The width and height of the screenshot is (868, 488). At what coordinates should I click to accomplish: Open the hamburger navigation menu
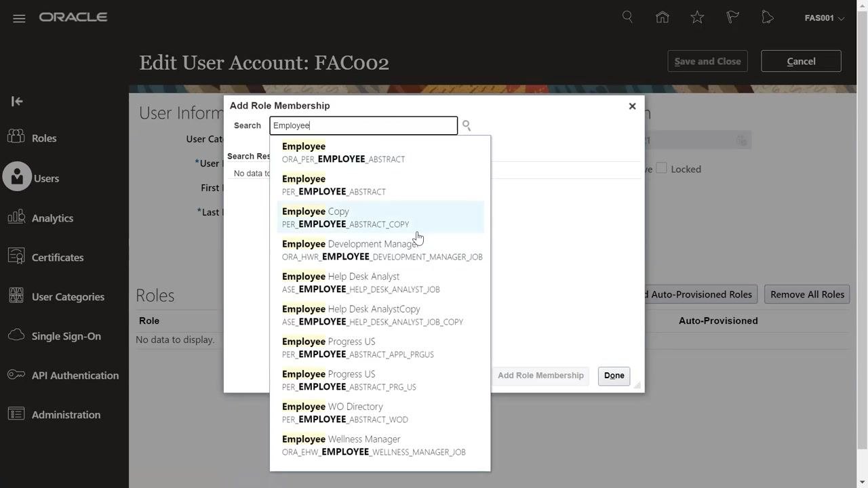[x=19, y=18]
